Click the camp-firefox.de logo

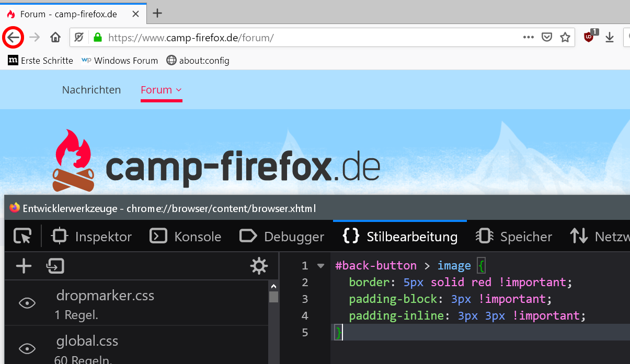216,160
